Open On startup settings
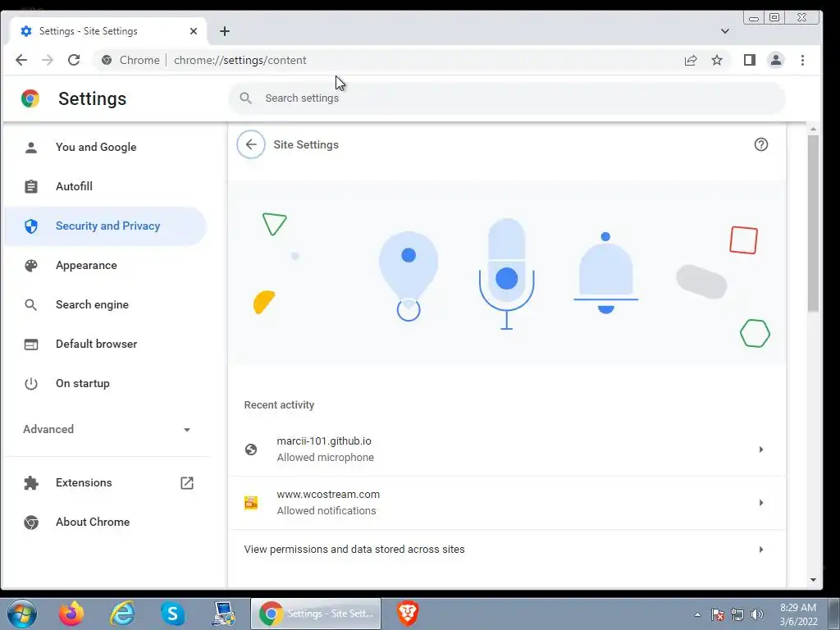Viewport: 840px width, 630px height. point(105,384)
